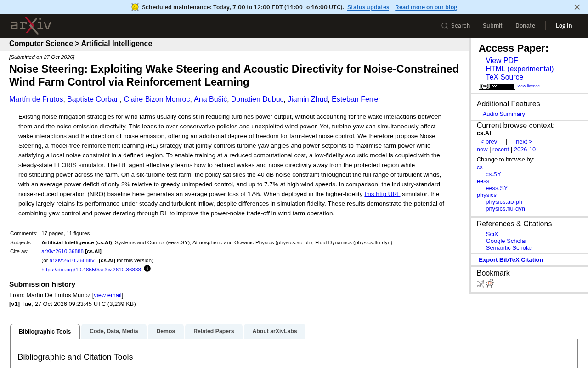Click the smiley icon in maintenance banner
The width and height of the screenshot is (588, 368).
coord(135,7)
